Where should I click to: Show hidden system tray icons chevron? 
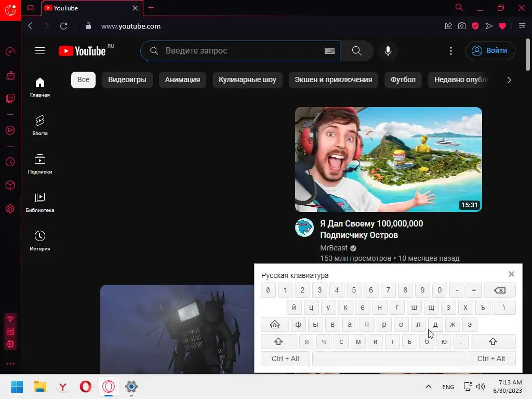coord(429,387)
